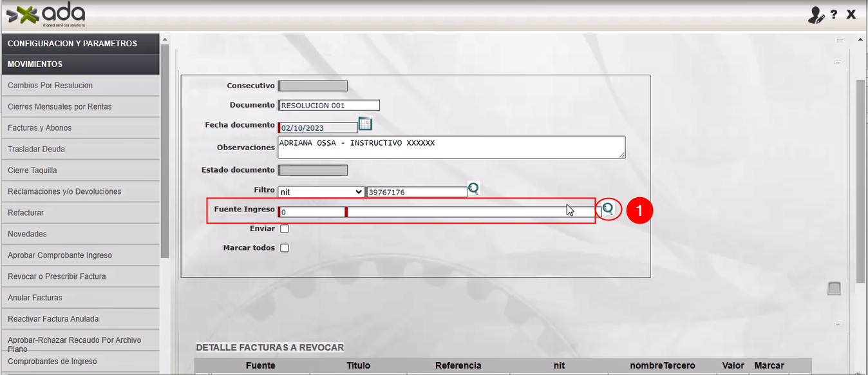Open Reclamaciones y/o Devoluciones

pyautogui.click(x=64, y=192)
